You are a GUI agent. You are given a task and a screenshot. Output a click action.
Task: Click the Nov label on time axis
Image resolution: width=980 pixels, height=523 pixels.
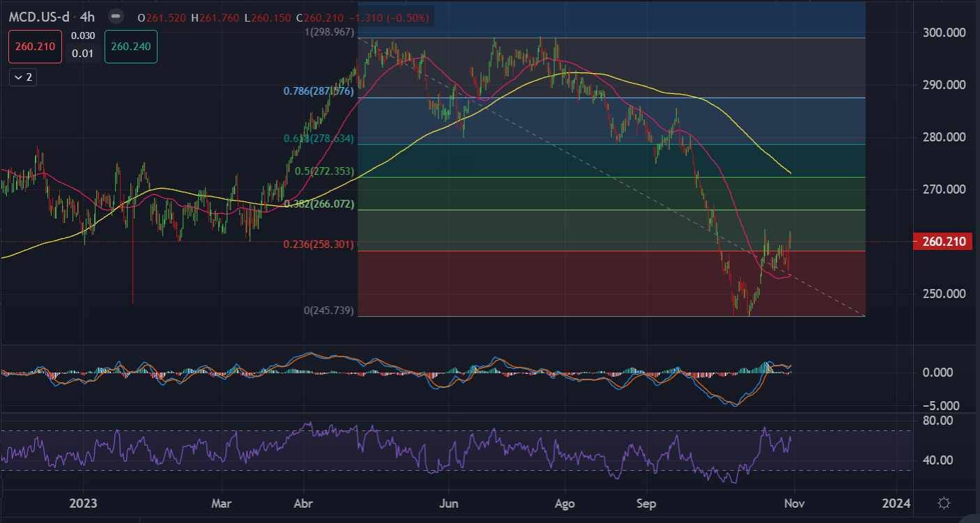[793, 503]
